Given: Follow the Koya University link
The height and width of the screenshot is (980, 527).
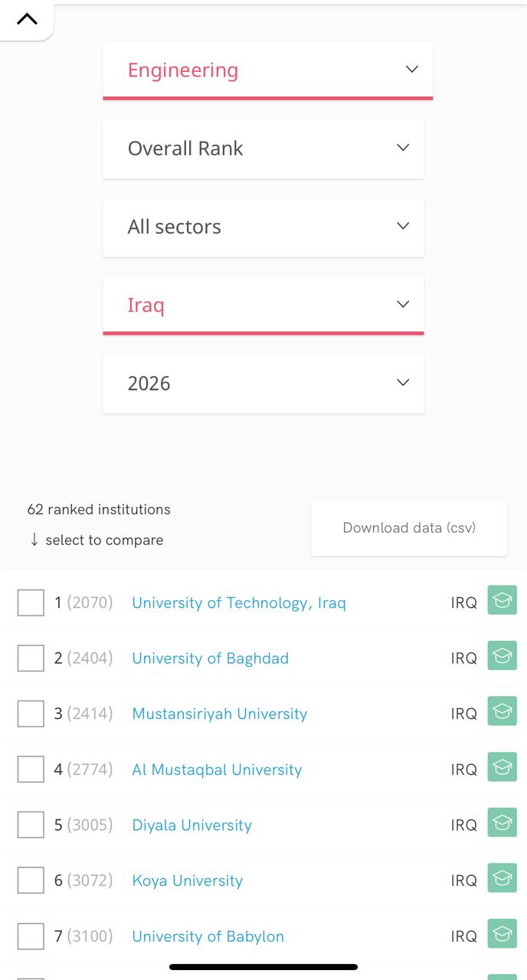Looking at the screenshot, I should point(186,880).
